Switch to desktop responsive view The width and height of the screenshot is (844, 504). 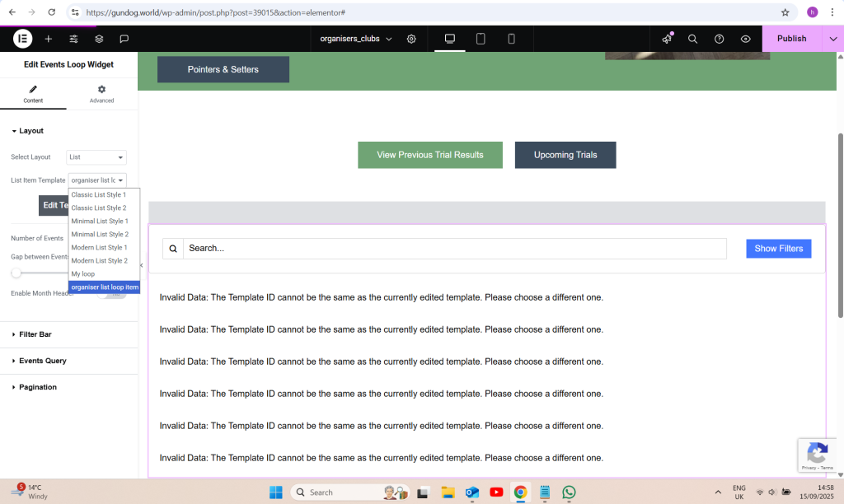[450, 39]
